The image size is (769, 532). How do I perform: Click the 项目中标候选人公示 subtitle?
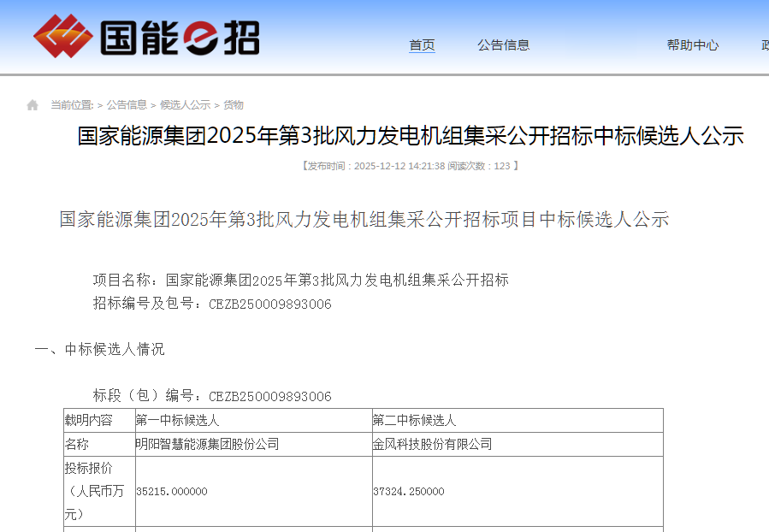364,219
